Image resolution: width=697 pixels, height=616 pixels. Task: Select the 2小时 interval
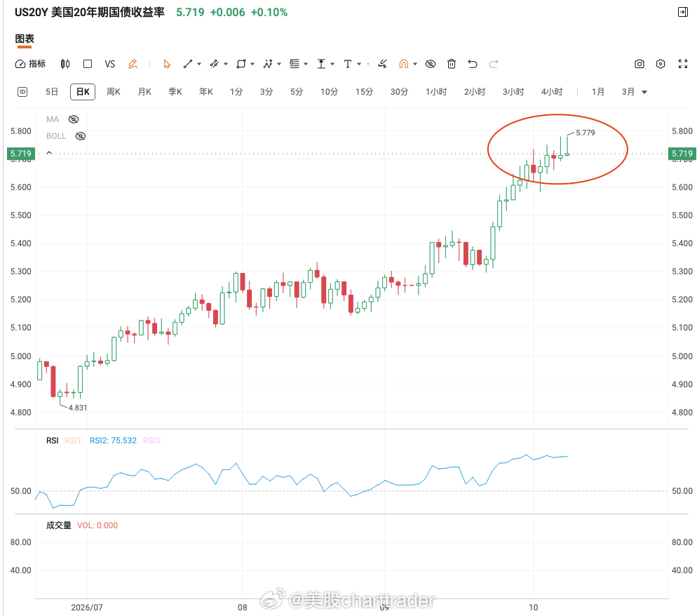[475, 92]
